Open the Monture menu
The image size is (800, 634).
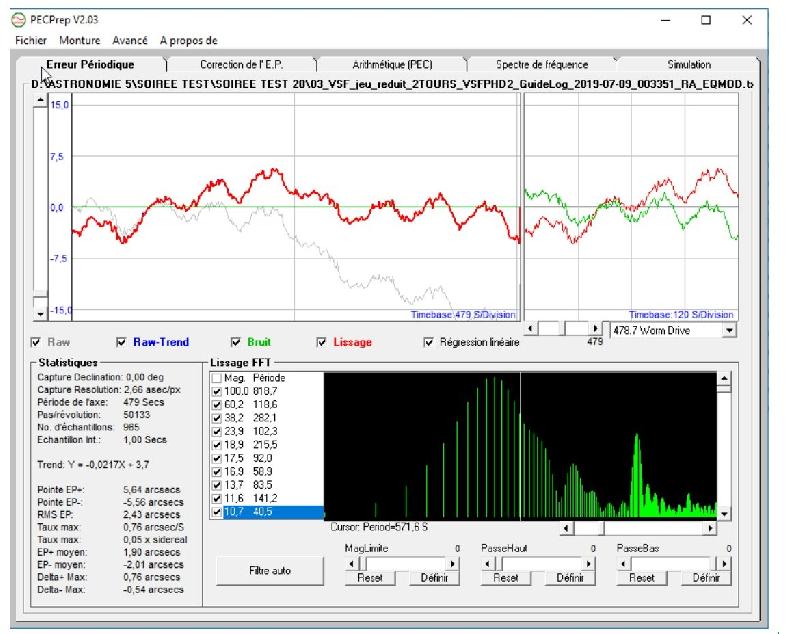(80, 40)
